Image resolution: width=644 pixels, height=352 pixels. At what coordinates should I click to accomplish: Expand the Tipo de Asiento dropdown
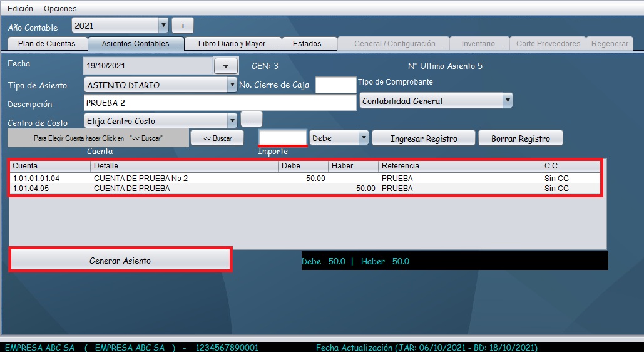(x=232, y=85)
